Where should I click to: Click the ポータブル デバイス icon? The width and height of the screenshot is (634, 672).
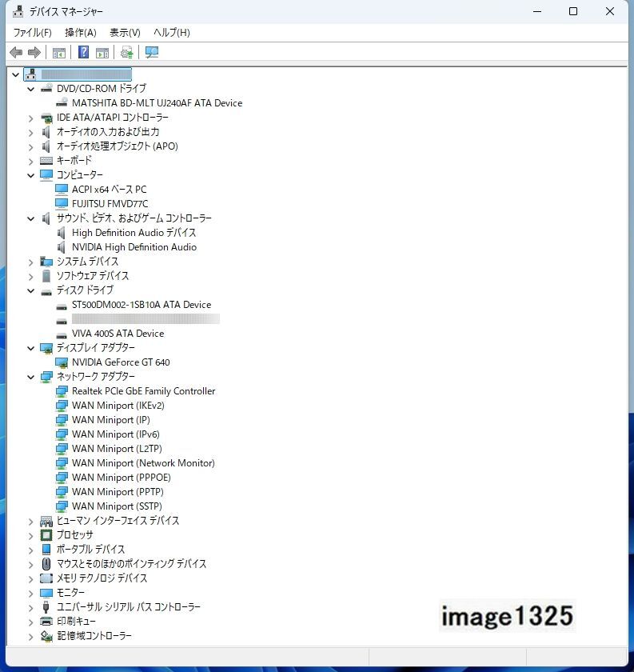pyautogui.click(x=46, y=550)
